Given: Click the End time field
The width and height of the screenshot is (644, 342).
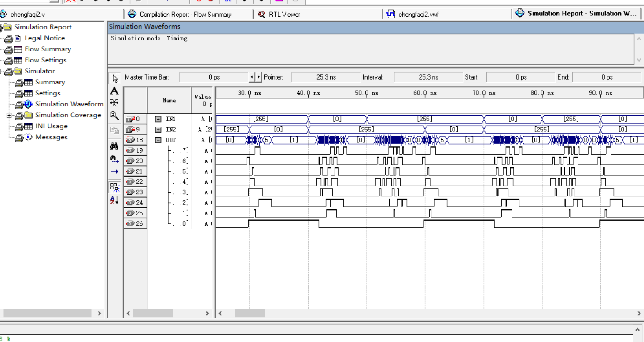Looking at the screenshot, I should pyautogui.click(x=607, y=77).
